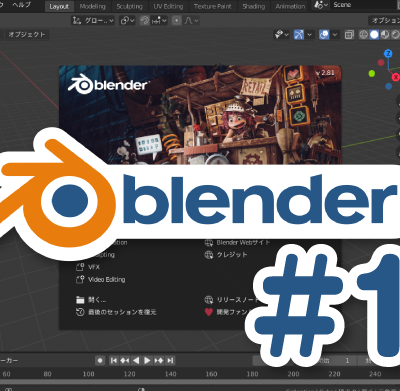Select material preview shading
Viewport: 400px width, 391px height.
385,34
